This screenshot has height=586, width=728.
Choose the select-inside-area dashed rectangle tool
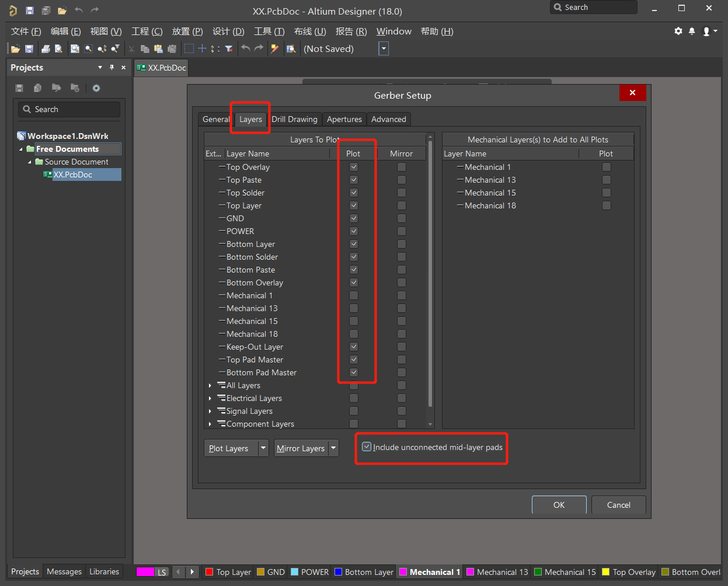click(189, 49)
